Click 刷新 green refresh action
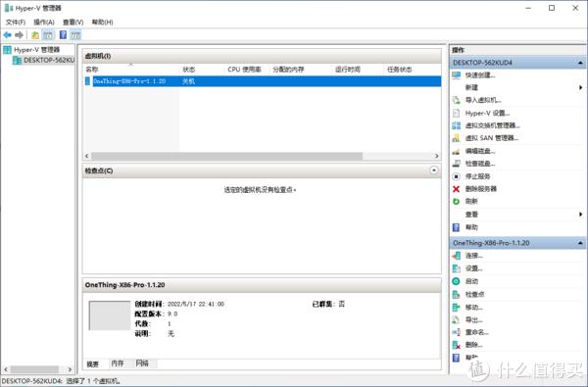This screenshot has width=588, height=387. click(x=471, y=202)
